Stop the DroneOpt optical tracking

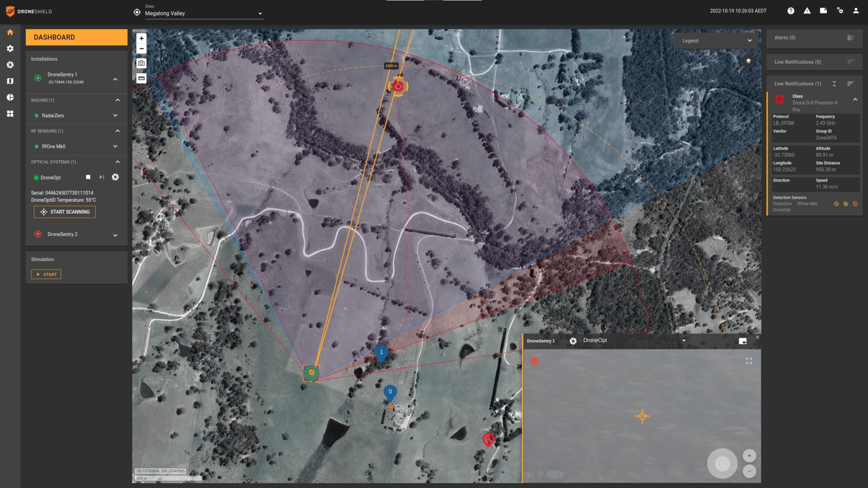[88, 177]
